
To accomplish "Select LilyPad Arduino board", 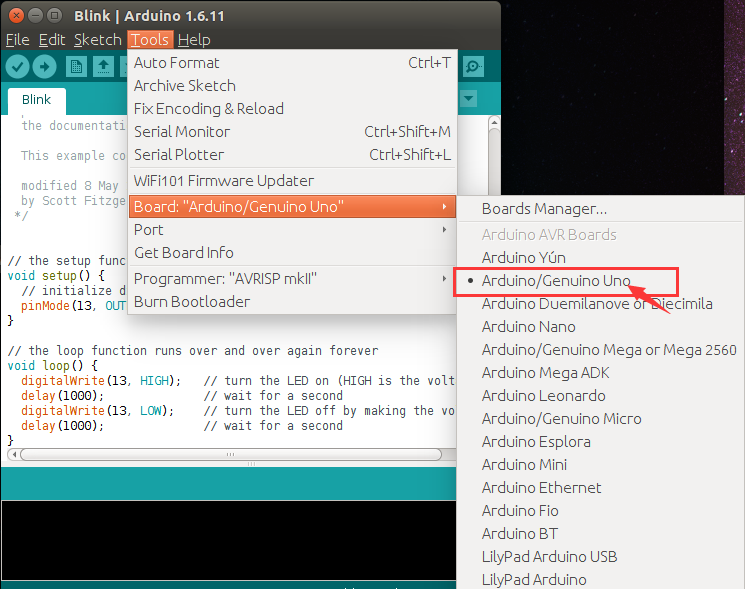I will tap(601, 580).
